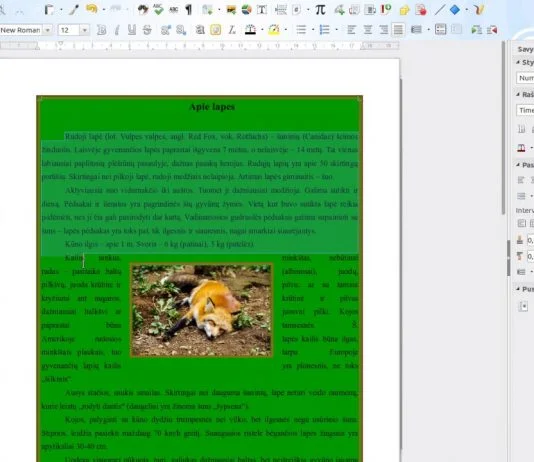Screen dimensions: 534x462
Task: Click the sidebar font color icon
Action: [x=521, y=148]
